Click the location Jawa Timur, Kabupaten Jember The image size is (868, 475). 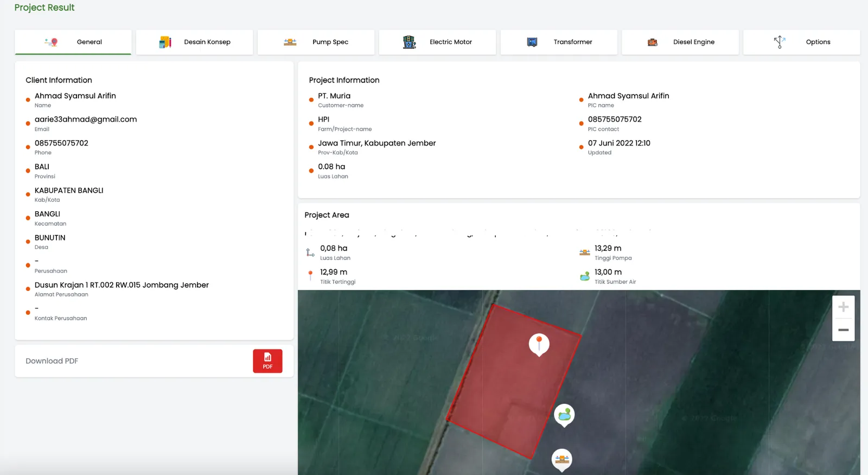377,143
